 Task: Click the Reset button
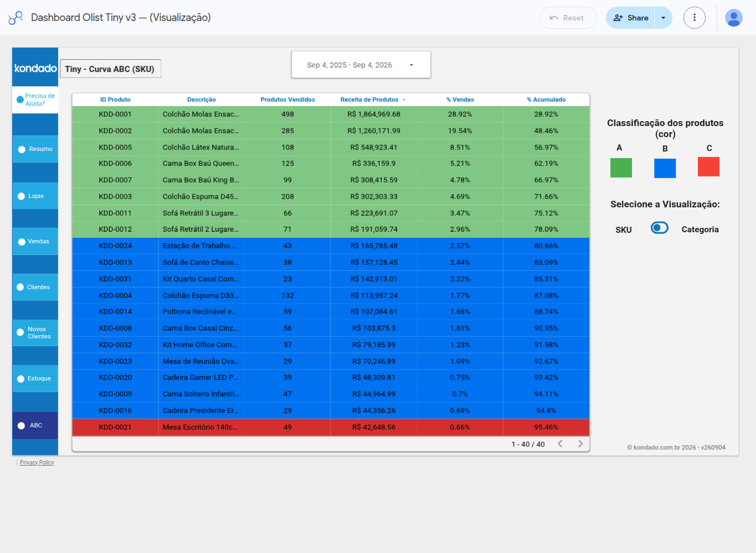[x=568, y=18]
